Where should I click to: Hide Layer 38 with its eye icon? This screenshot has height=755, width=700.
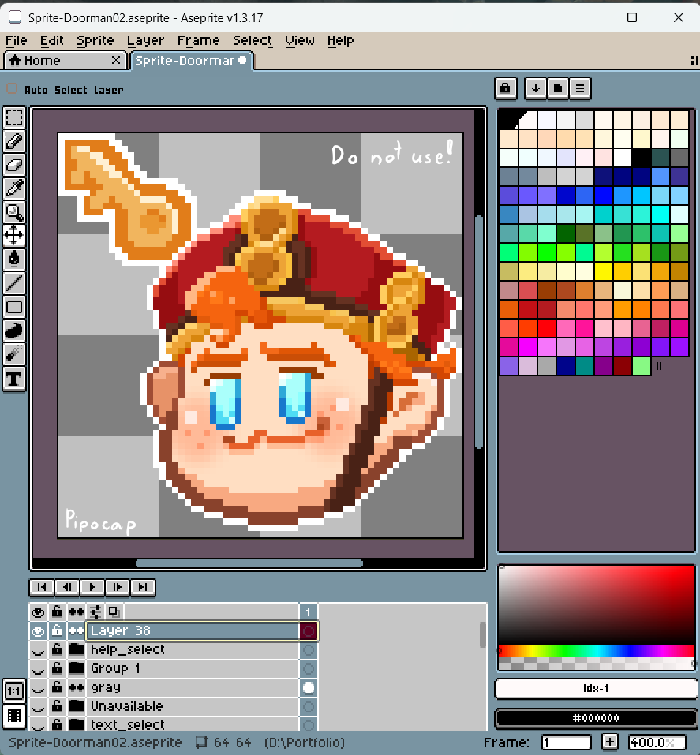pyautogui.click(x=38, y=631)
